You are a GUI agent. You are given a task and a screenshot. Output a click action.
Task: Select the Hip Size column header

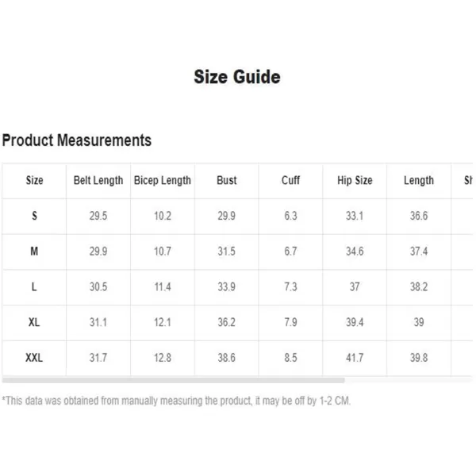355,180
